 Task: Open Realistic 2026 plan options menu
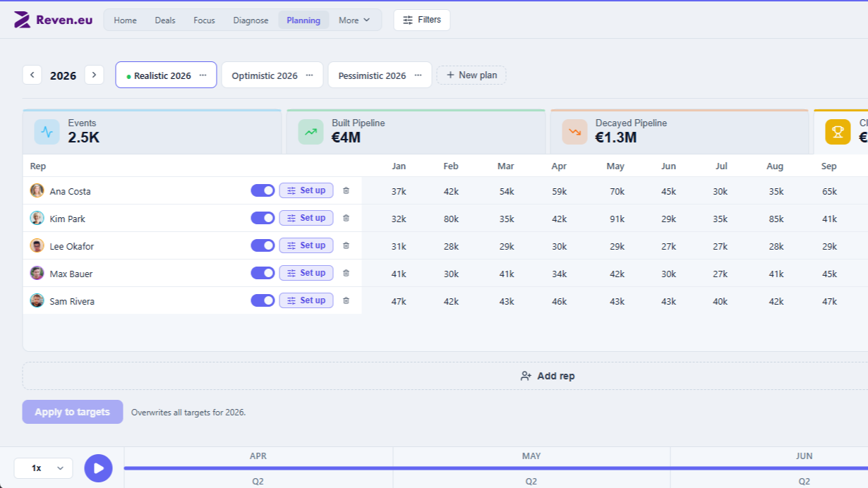click(203, 75)
